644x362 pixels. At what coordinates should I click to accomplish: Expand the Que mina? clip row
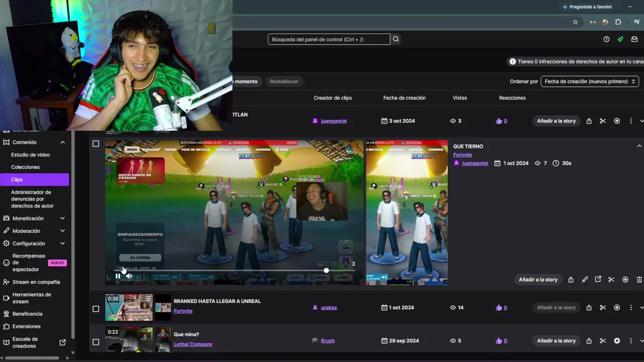click(x=641, y=341)
